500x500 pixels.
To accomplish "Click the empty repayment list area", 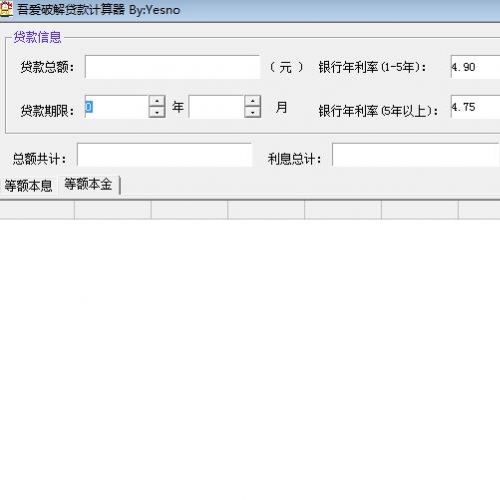I will (250, 359).
